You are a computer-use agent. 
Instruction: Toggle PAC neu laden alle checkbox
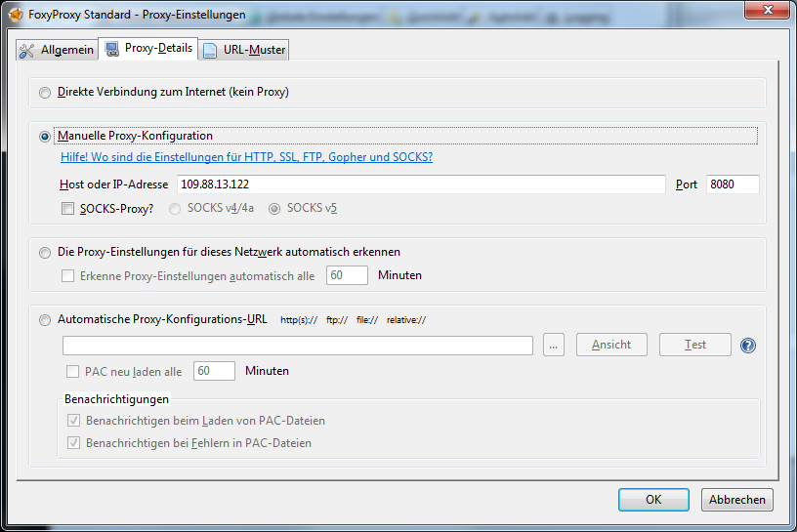pos(72,372)
